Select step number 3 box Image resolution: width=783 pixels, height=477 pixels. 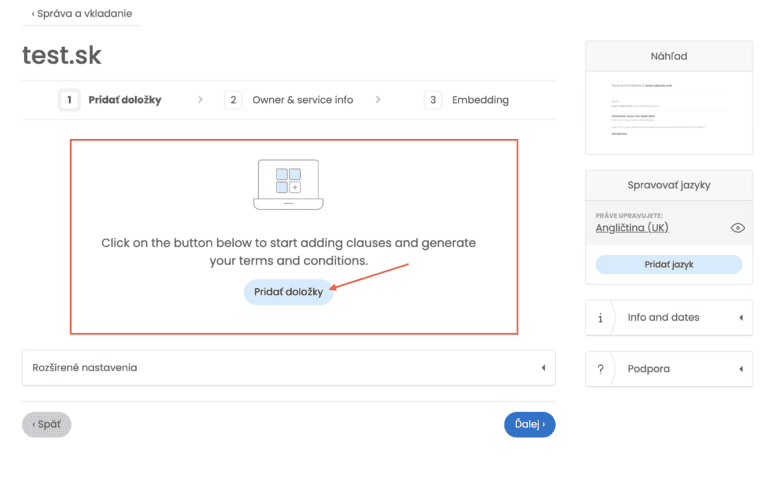[x=433, y=100]
